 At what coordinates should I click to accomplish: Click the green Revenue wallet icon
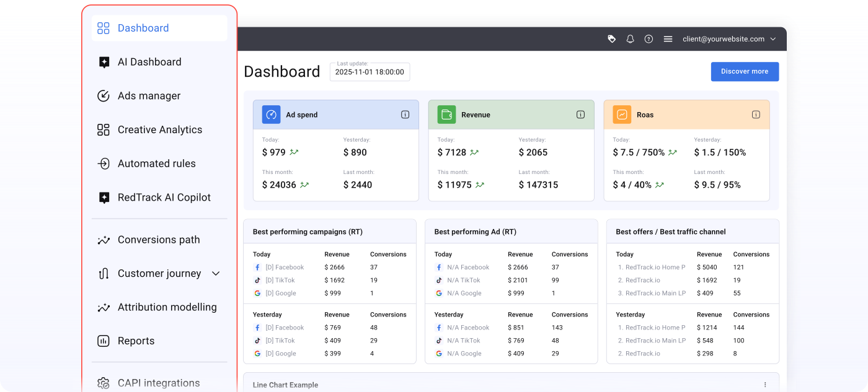(446, 115)
